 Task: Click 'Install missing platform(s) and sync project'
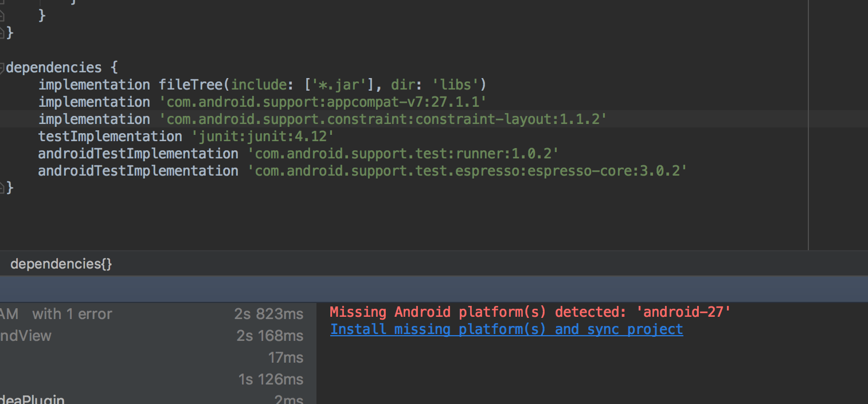[x=506, y=329]
